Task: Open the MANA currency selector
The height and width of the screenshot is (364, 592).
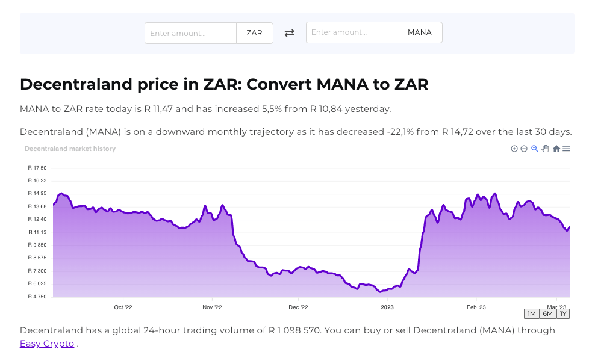Action: [x=419, y=32]
